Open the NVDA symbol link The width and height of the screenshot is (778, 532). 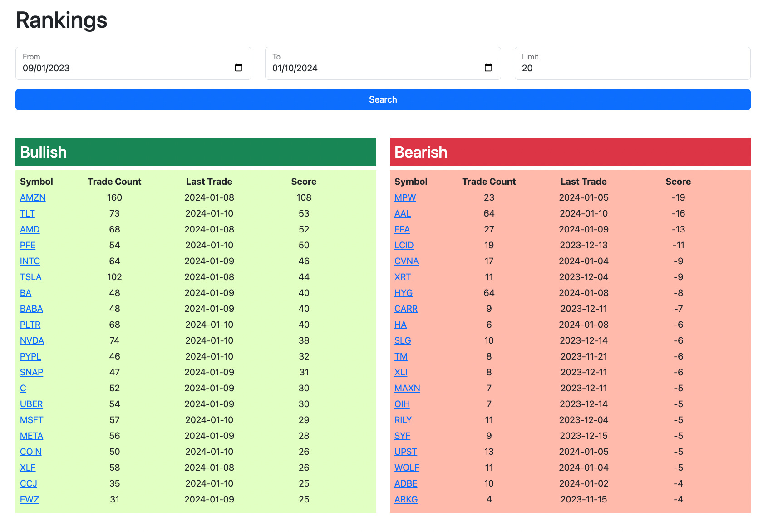[x=32, y=340]
